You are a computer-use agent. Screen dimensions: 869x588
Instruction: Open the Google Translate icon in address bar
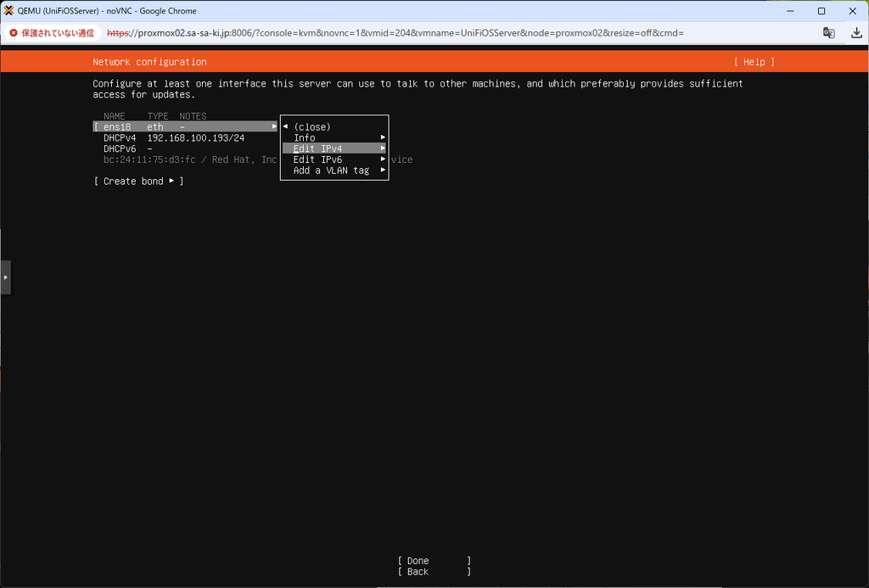click(x=828, y=33)
